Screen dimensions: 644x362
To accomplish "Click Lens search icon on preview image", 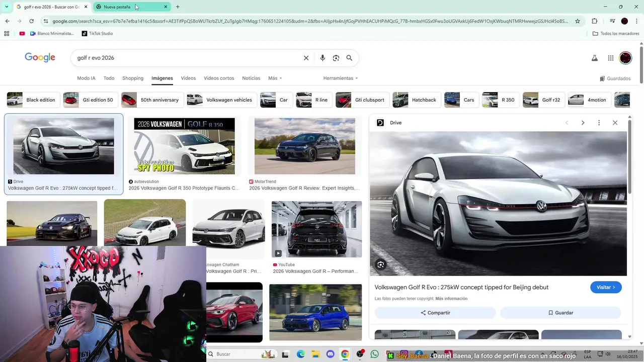I will tap(381, 264).
